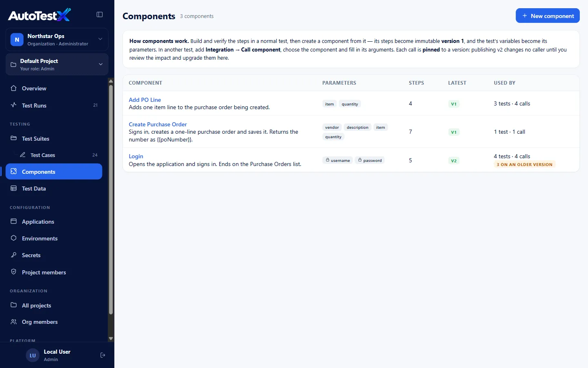The height and width of the screenshot is (368, 588).
Task: Click the Secrets key icon
Action: [13, 255]
